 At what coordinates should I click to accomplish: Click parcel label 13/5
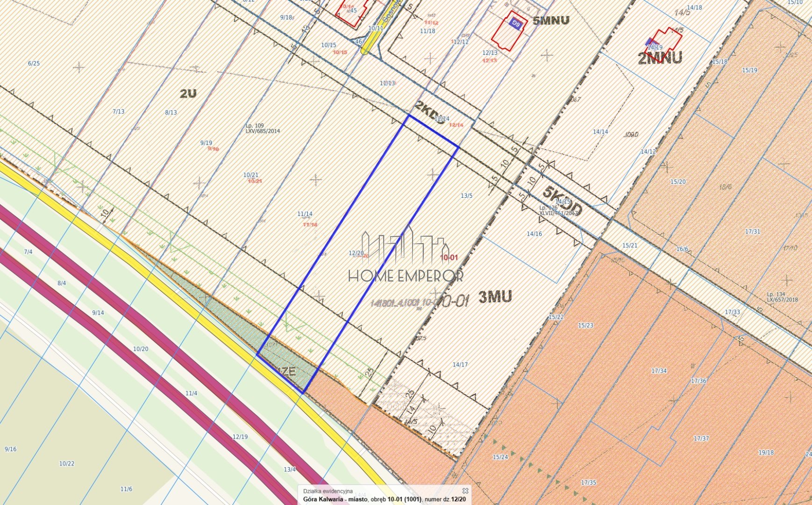466,195
